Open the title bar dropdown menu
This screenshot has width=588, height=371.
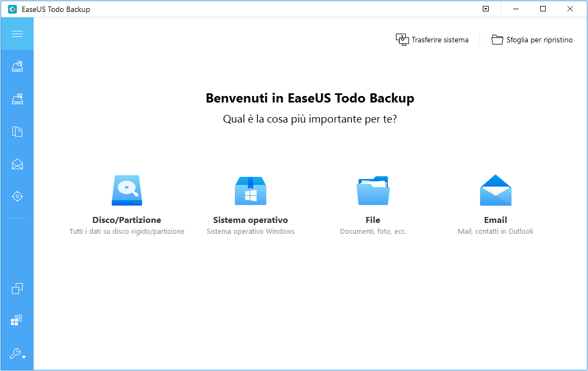[485, 9]
